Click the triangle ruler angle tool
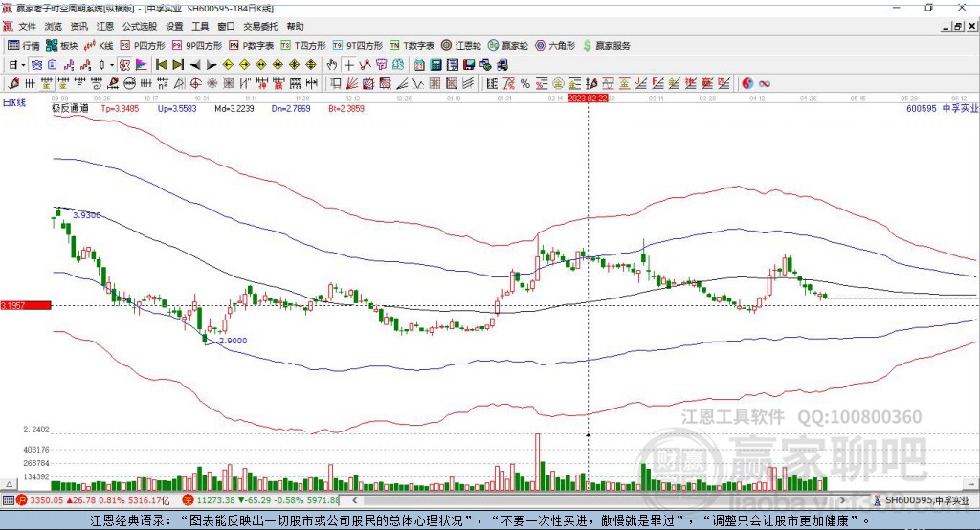The height and width of the screenshot is (530, 980). click(x=179, y=84)
